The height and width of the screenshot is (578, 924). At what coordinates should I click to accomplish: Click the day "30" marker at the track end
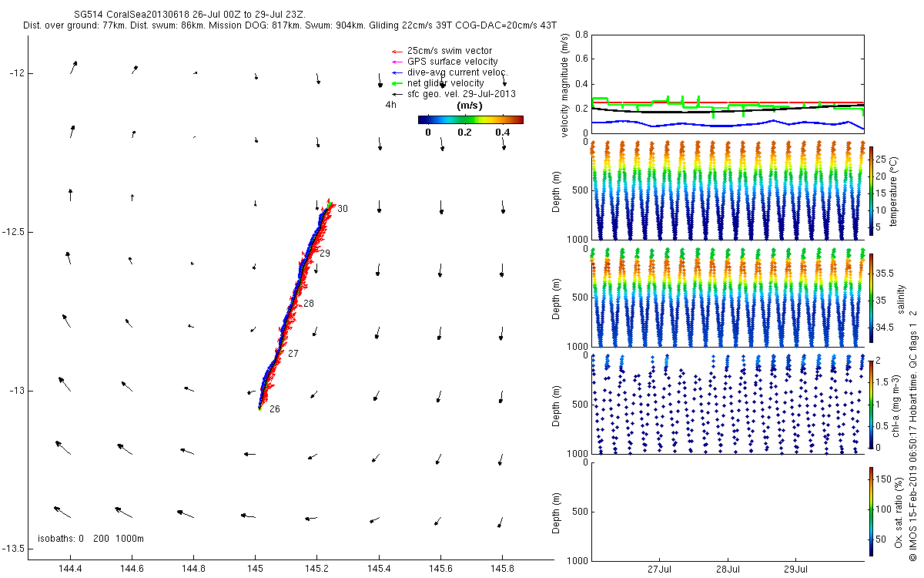(343, 209)
